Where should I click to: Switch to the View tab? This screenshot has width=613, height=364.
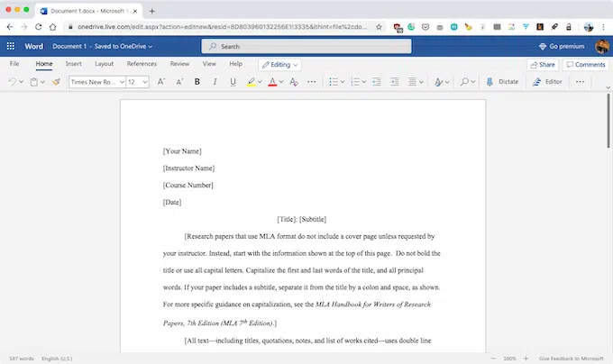coord(209,64)
